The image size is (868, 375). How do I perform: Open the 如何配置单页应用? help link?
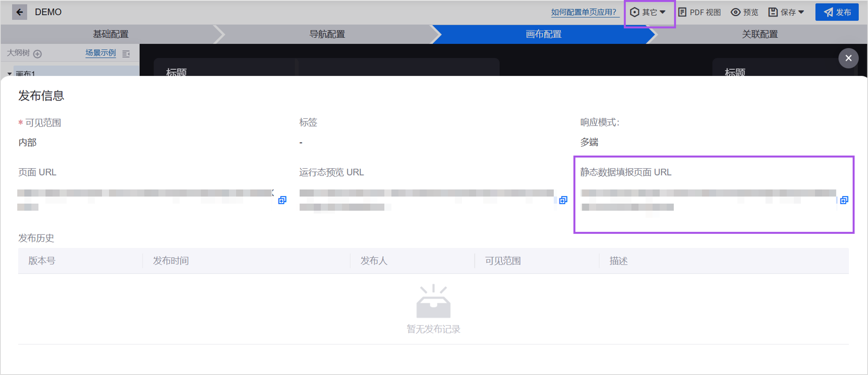(584, 12)
